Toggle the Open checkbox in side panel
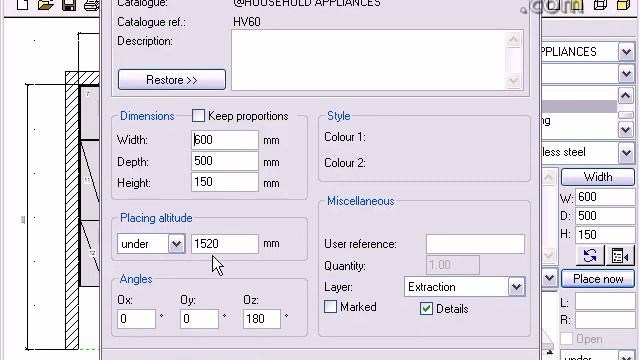This screenshot has height=360, width=640. coord(567,338)
